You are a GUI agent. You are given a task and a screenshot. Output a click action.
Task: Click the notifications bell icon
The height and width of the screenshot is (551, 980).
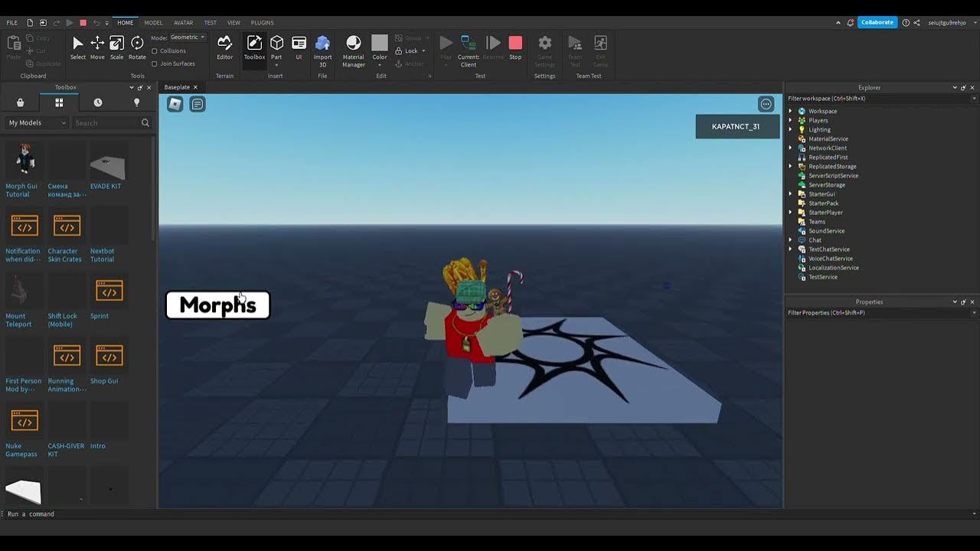[850, 23]
